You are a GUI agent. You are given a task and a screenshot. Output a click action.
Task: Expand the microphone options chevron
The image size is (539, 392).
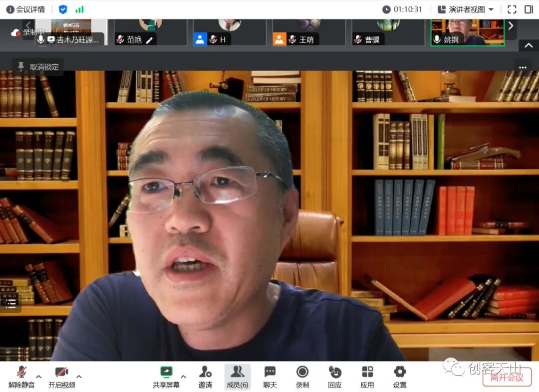point(38,378)
